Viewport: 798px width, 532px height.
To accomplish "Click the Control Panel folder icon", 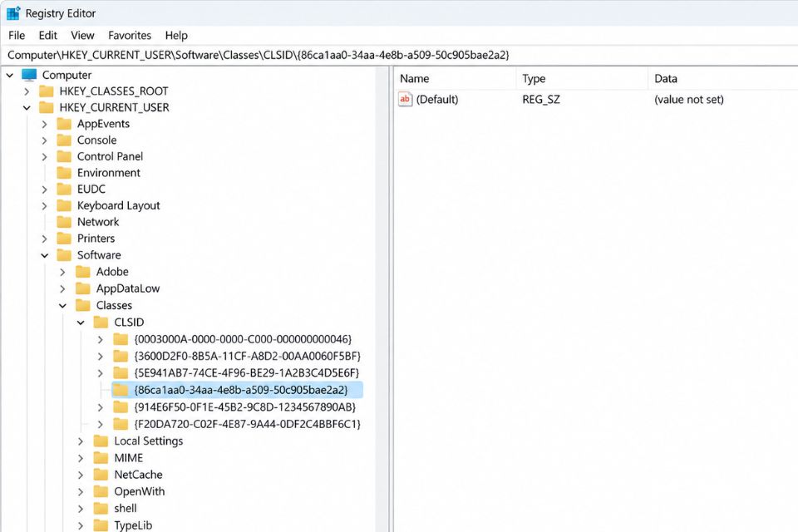I will point(64,156).
